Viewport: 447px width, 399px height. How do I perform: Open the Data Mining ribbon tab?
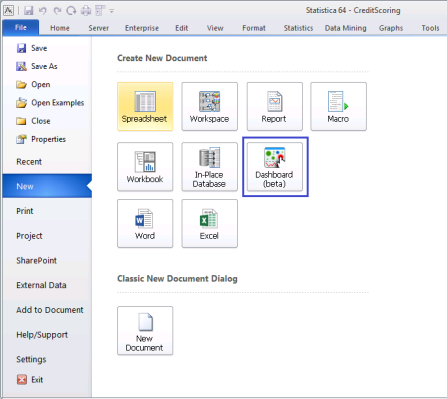click(346, 28)
